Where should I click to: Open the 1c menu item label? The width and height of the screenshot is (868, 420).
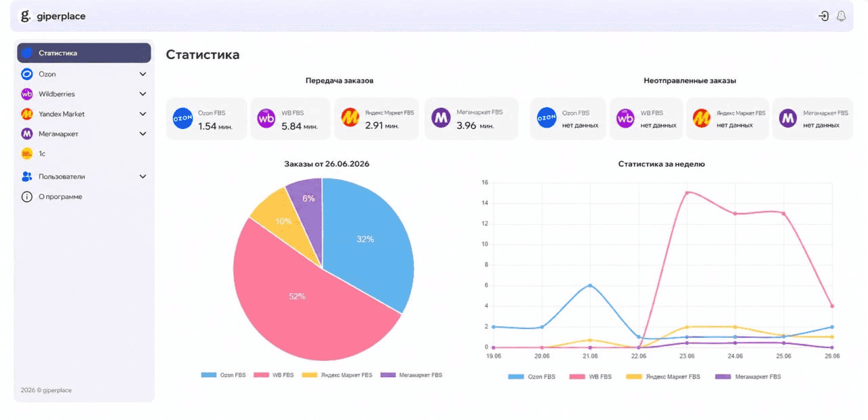[x=42, y=154]
